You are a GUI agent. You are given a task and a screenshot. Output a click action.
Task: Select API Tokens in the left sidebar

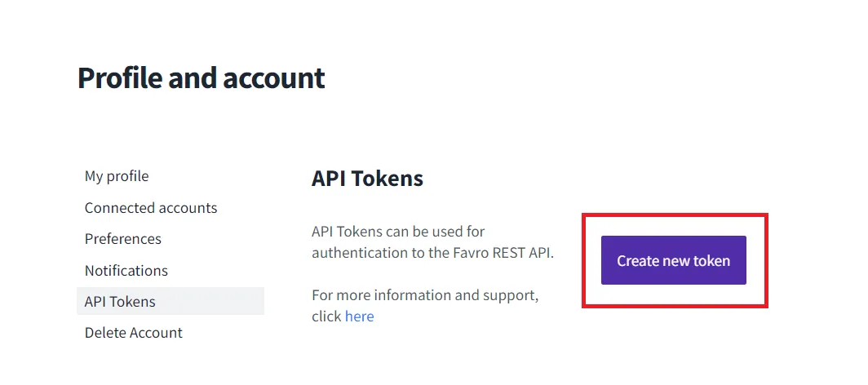pyautogui.click(x=120, y=302)
